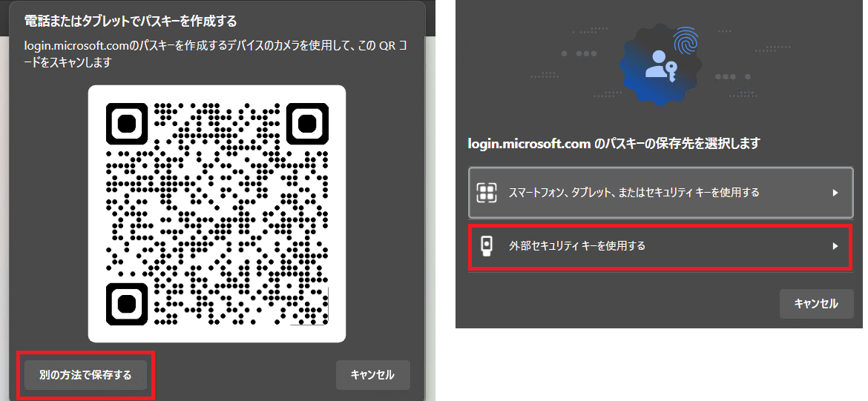Image resolution: width=868 pixels, height=401 pixels.
Task: Expand arrow on the smartphone/tablet option row
Action: click(835, 193)
